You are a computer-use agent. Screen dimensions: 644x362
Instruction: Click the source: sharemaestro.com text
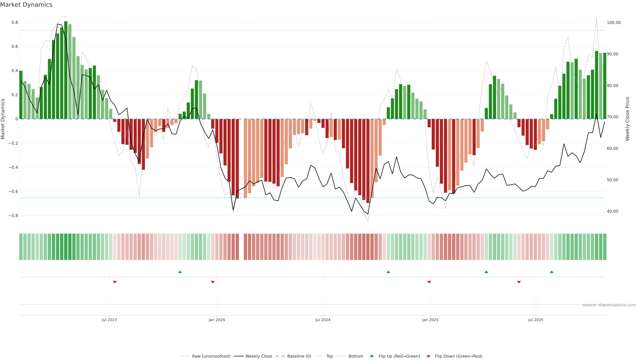tap(609, 305)
